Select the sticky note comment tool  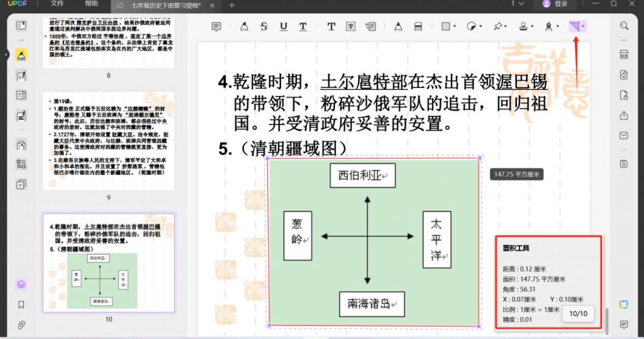click(216, 26)
